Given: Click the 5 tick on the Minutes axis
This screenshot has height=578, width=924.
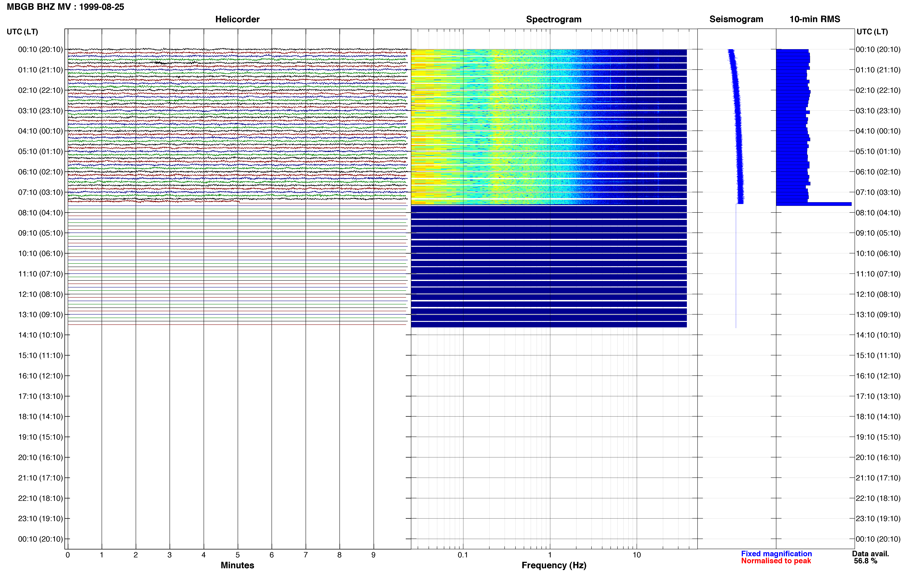Looking at the screenshot, I should (x=238, y=555).
